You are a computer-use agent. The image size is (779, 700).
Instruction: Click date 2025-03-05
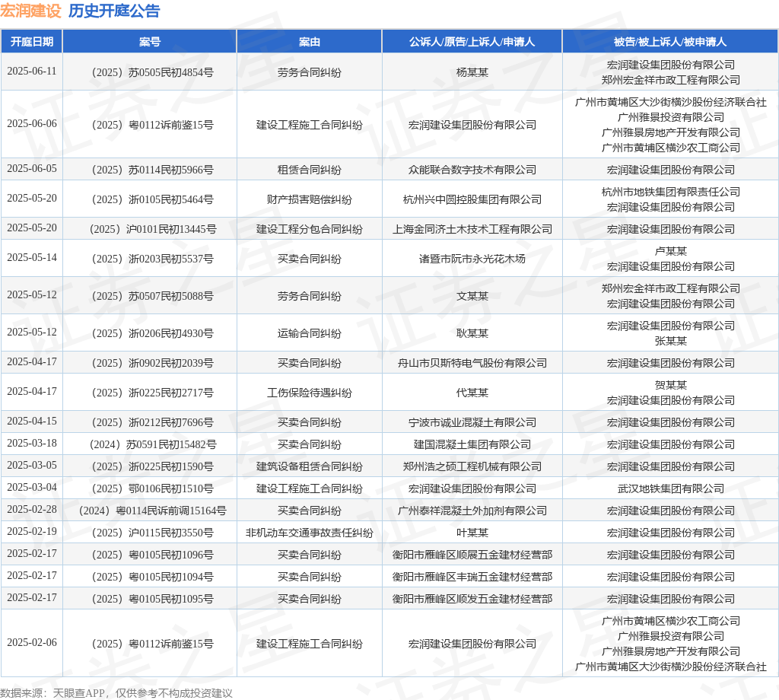[32, 465]
